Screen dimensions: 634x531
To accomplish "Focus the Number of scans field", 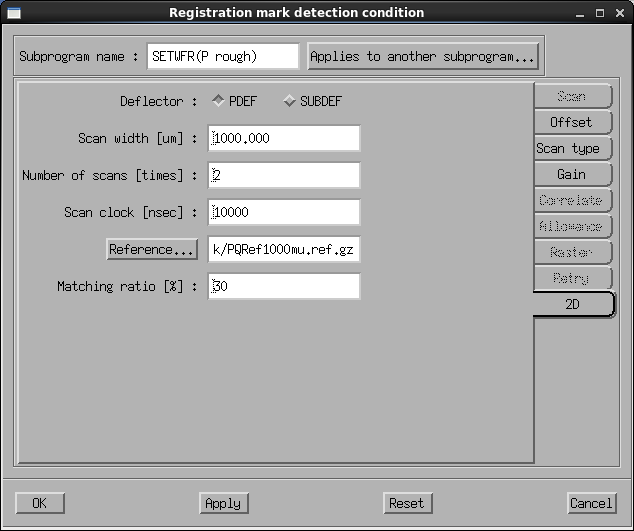I will (x=284, y=176).
